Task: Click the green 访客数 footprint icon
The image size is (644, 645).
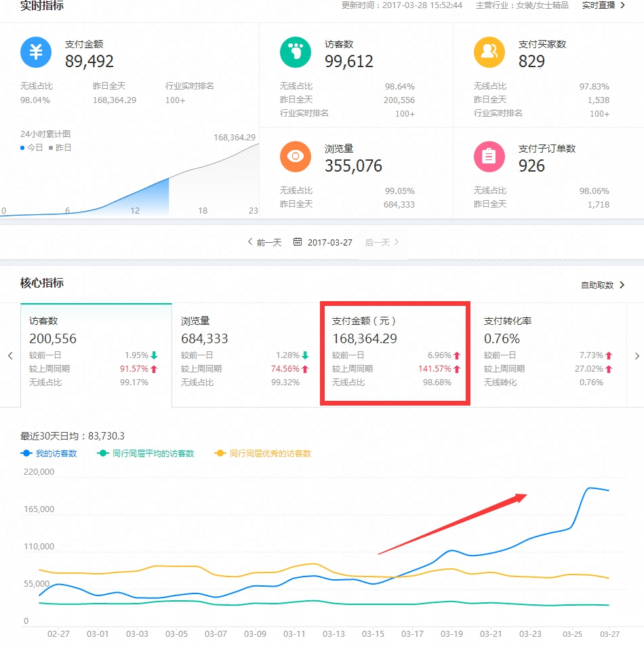Action: tap(295, 52)
